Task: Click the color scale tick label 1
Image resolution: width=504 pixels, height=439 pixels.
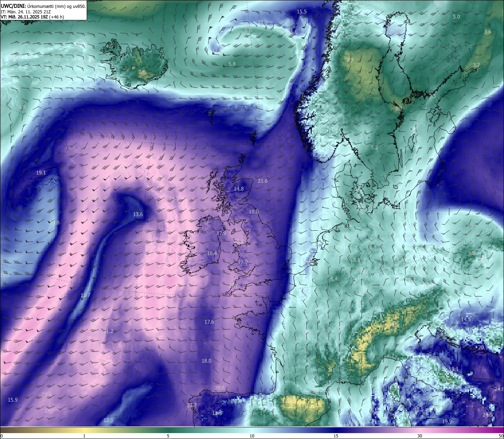Action: (x=84, y=436)
